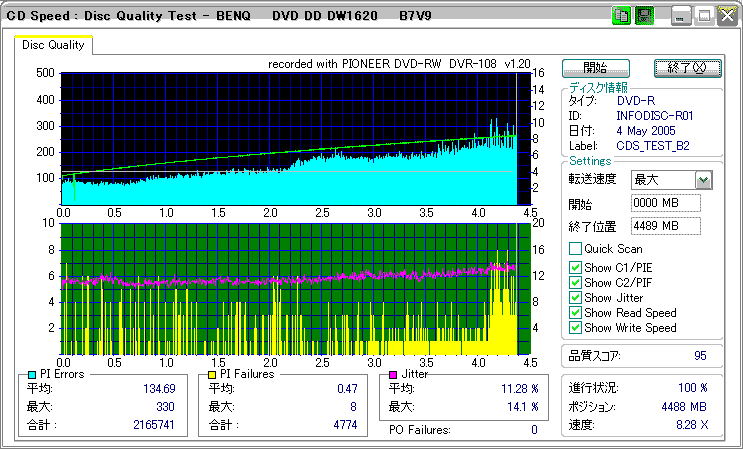Click the cyan PI Errors color swatch
743x449 pixels.
point(32,374)
